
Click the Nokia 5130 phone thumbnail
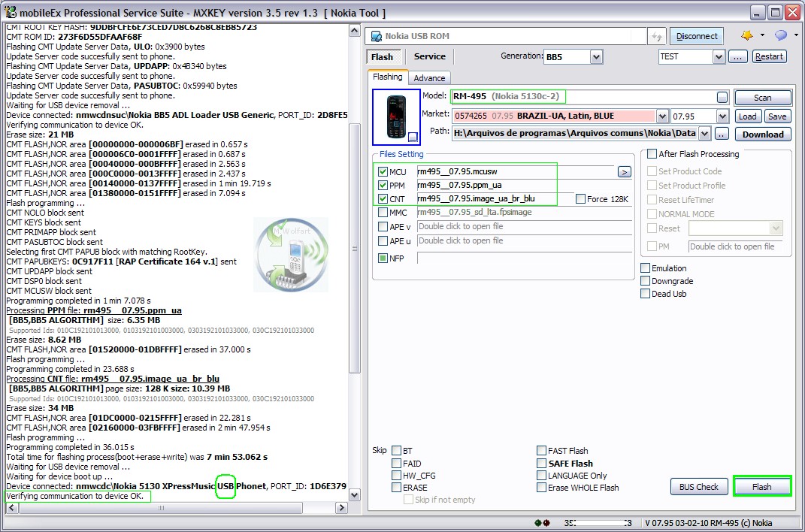[396, 117]
